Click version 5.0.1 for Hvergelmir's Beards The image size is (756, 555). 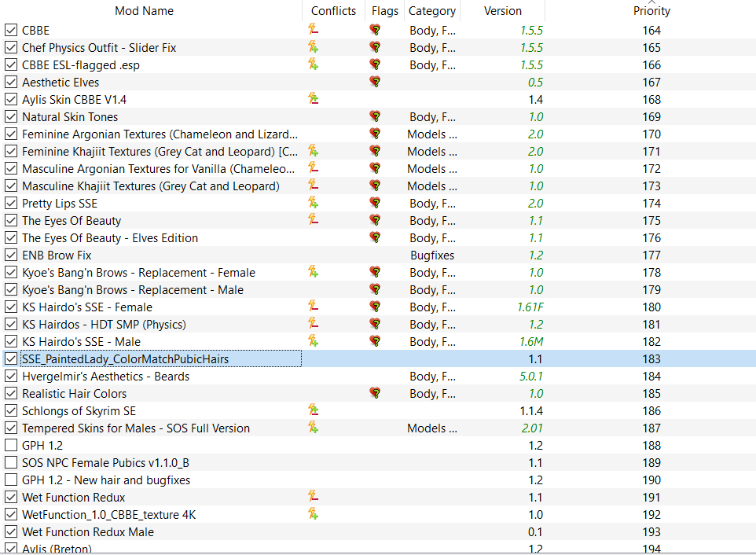[530, 376]
